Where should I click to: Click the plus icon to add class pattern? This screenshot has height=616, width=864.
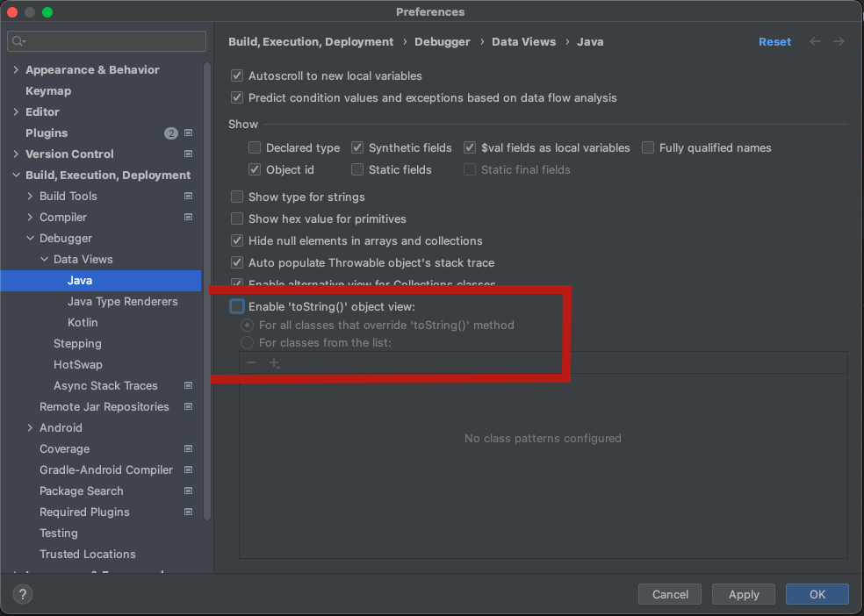click(275, 363)
